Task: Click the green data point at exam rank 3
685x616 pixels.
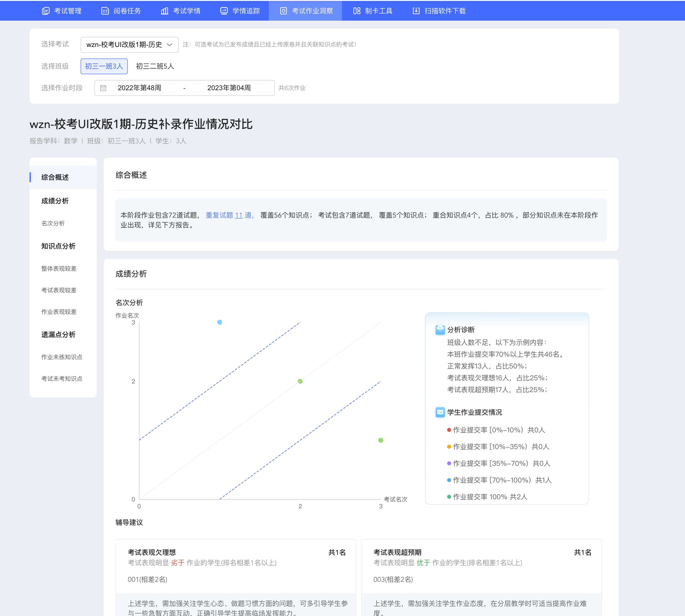Action: pyautogui.click(x=381, y=440)
